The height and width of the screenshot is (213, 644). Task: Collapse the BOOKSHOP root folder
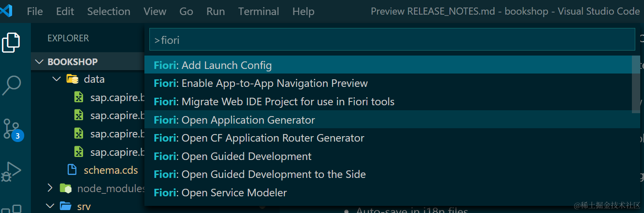(39, 62)
